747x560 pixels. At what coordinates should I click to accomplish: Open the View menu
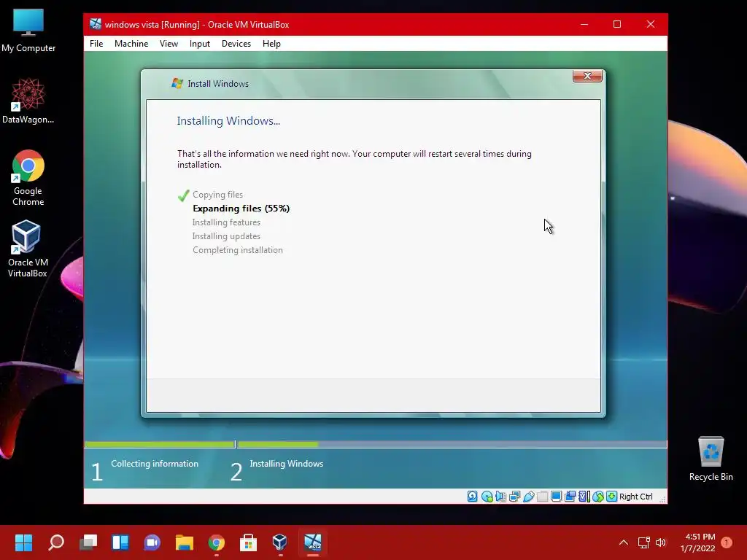pos(169,43)
